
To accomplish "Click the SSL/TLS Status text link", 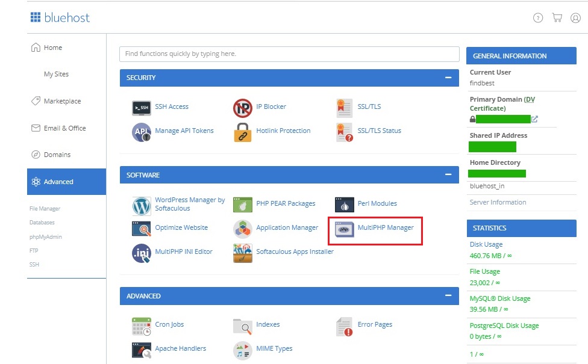I will 379,131.
